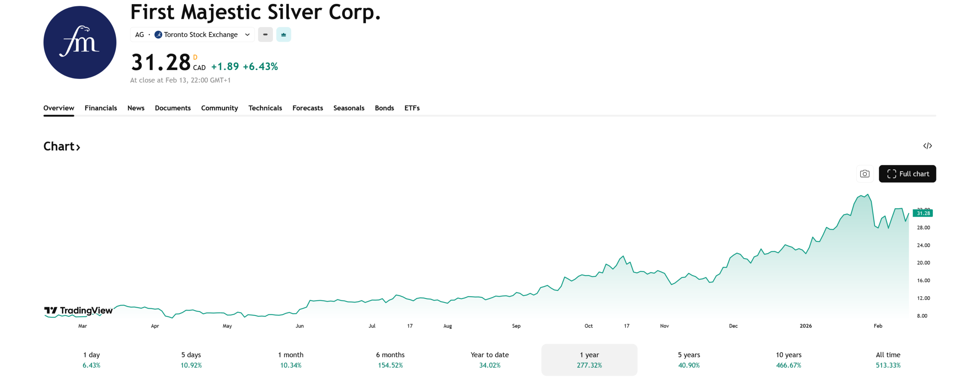Switch to the Community tab
The image size is (980, 390).
click(x=219, y=108)
